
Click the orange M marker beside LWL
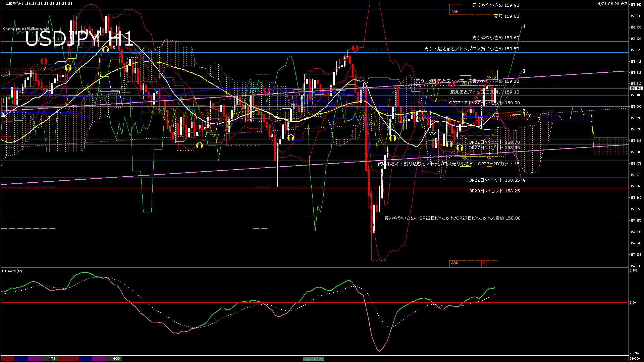coord(484,263)
